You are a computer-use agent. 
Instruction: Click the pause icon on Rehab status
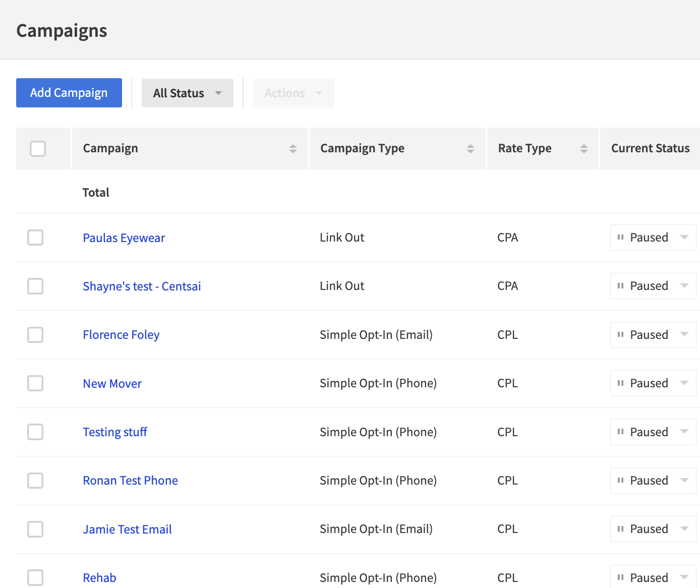tap(621, 577)
